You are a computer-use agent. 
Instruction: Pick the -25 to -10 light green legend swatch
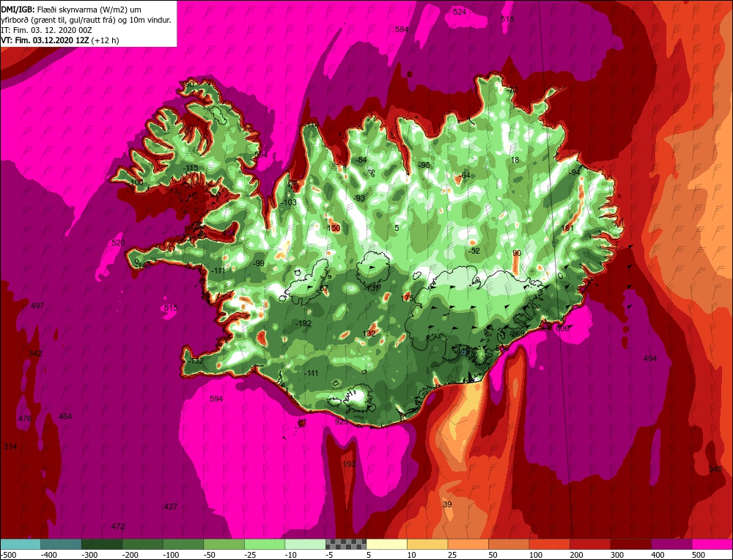pos(265,544)
